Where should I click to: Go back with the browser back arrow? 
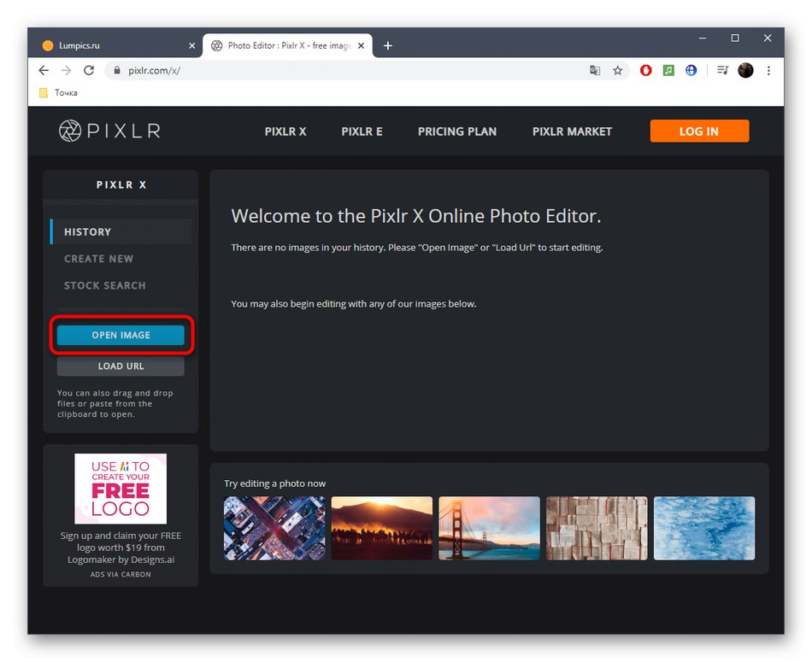[44, 70]
